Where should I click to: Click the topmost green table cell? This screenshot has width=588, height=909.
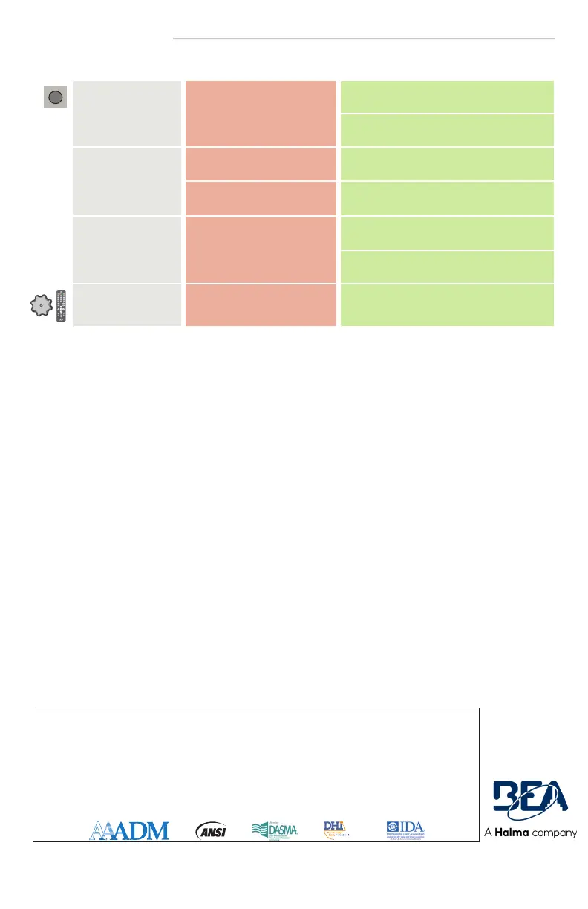click(x=446, y=97)
